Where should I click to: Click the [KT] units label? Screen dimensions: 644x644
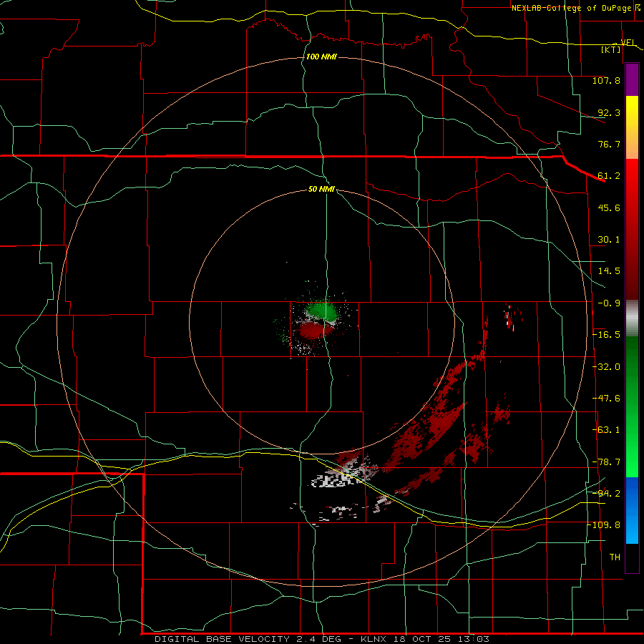pyautogui.click(x=611, y=49)
